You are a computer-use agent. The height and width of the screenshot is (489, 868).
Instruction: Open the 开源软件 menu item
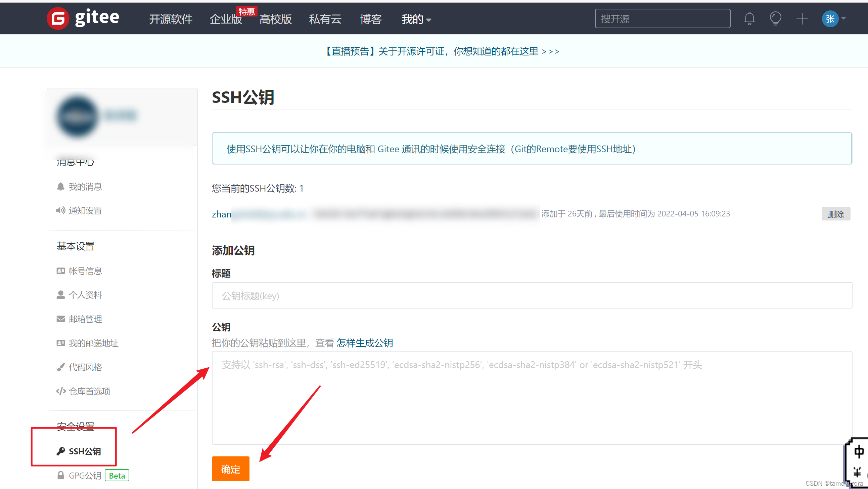pyautogui.click(x=171, y=19)
